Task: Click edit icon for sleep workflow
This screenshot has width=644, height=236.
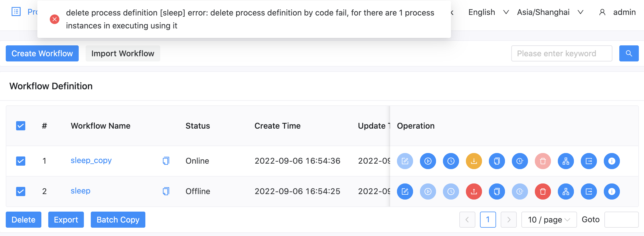Action: tap(405, 191)
